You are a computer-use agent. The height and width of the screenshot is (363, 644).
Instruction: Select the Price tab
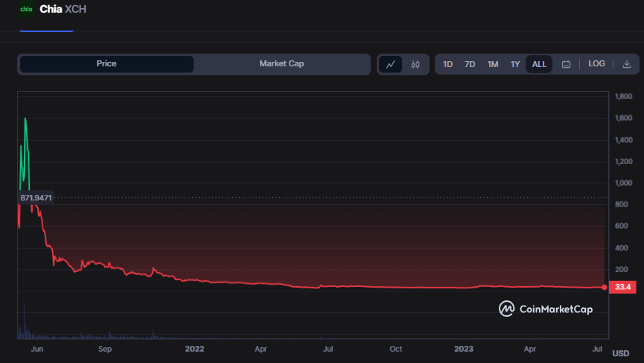coord(106,63)
